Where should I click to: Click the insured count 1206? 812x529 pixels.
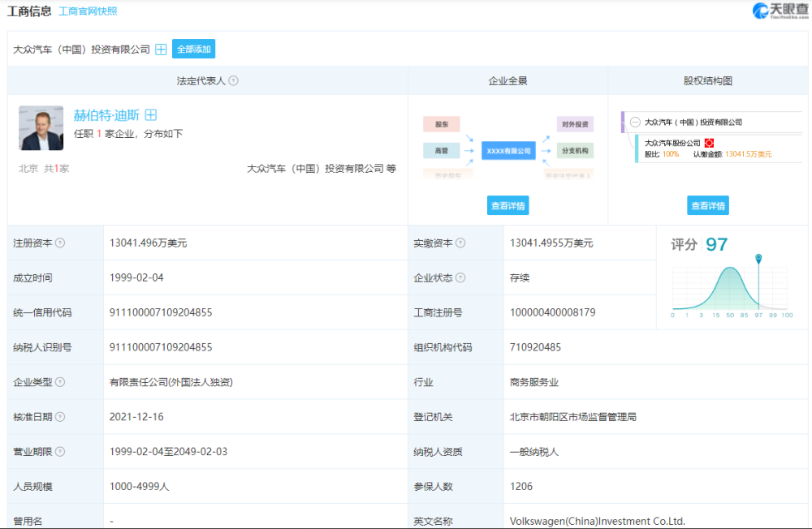[521, 487]
